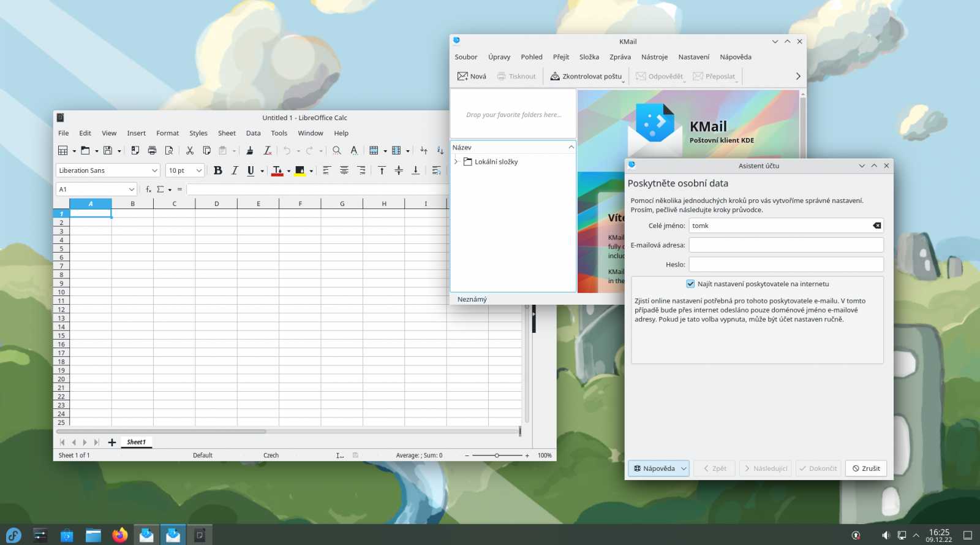Click the add new sheet plus icon
This screenshot has height=545, width=980.
(112, 442)
